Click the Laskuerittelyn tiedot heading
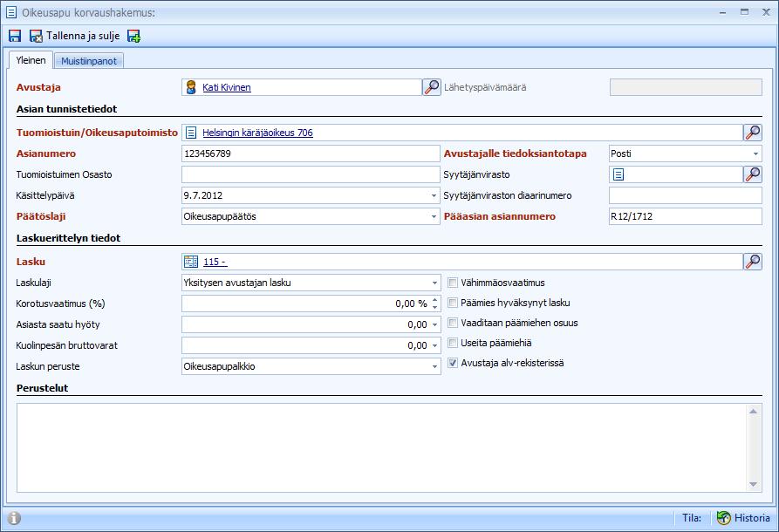 coord(69,238)
